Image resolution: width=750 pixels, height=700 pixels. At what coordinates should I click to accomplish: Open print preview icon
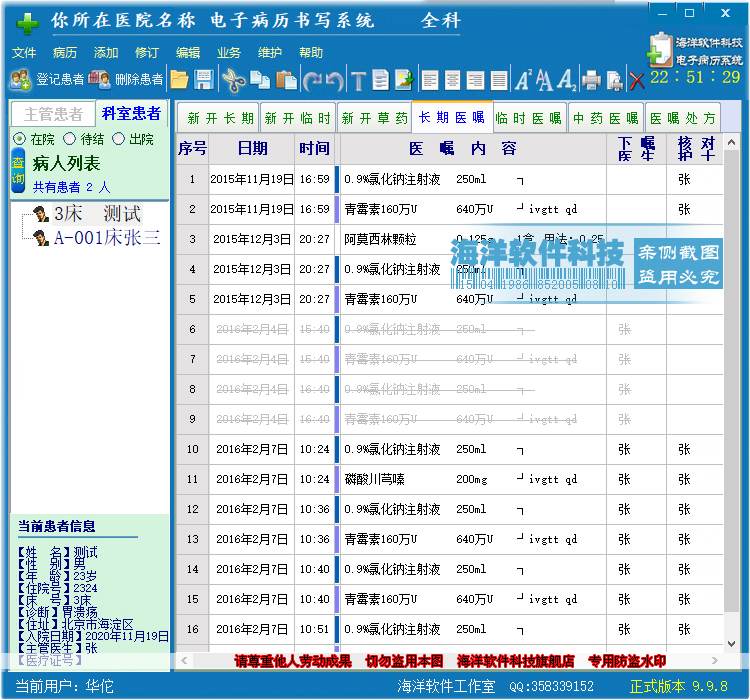tap(614, 80)
